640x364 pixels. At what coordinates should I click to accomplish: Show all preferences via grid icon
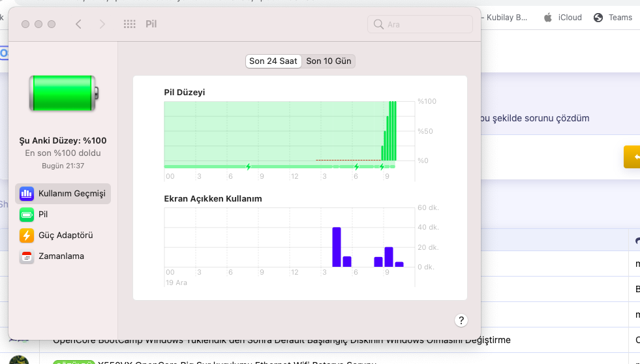click(129, 24)
